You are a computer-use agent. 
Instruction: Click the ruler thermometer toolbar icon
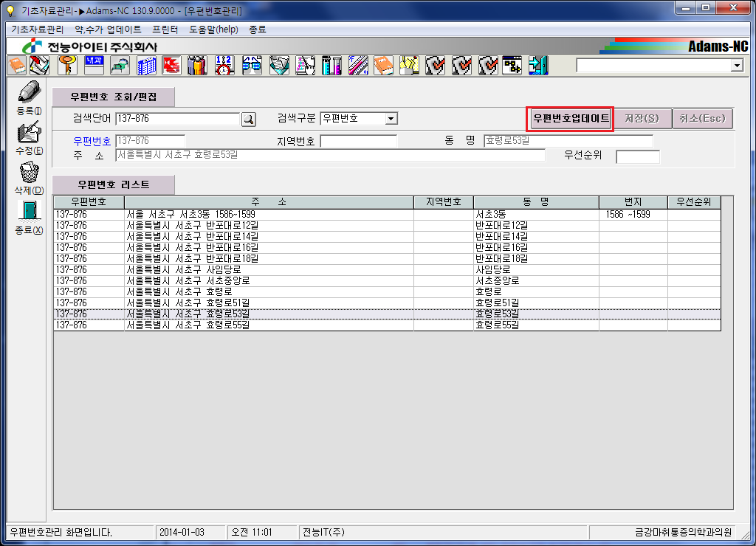358,65
